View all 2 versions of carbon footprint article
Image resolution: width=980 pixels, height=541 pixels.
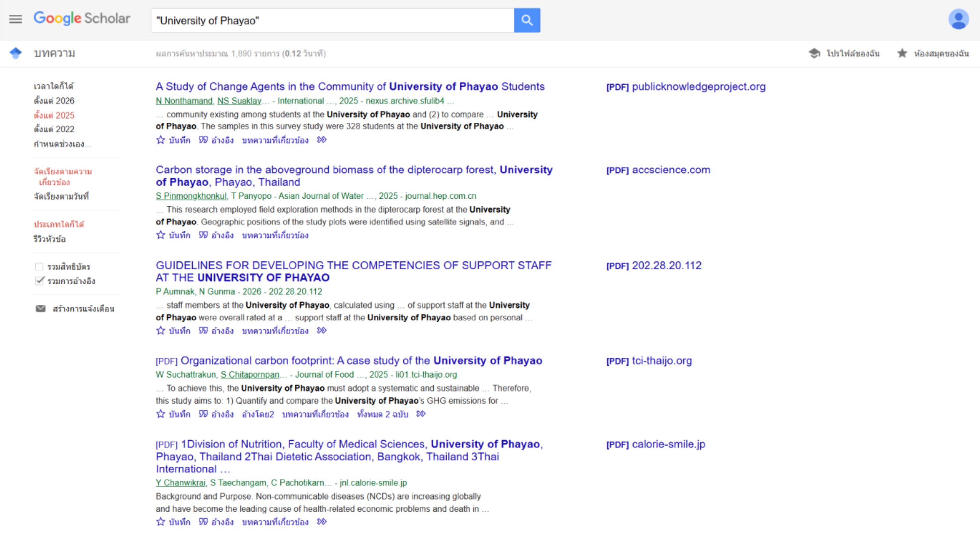(383, 414)
